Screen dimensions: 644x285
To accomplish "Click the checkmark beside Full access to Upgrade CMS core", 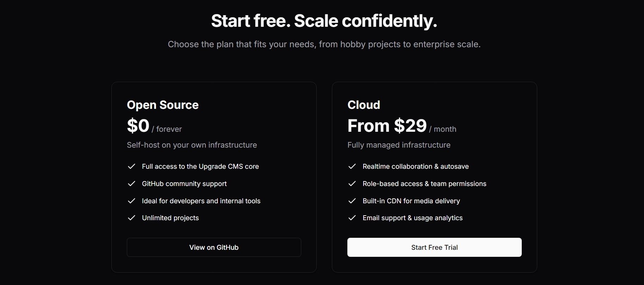I will [131, 166].
